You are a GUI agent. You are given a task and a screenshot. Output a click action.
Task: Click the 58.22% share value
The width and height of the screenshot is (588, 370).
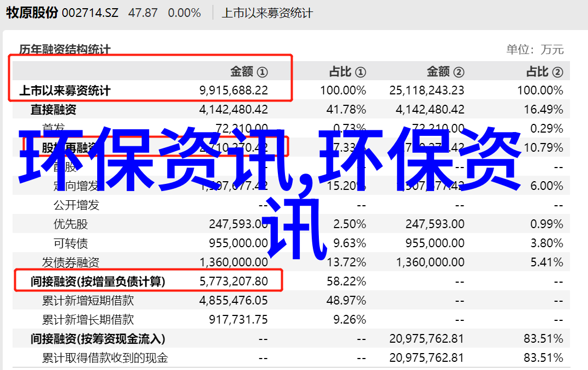346,282
